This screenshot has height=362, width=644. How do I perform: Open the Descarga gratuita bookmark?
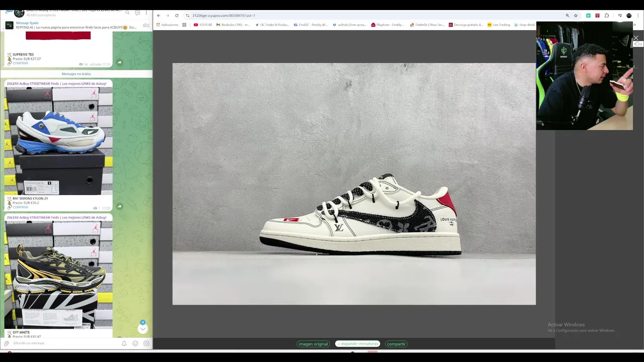(x=465, y=25)
